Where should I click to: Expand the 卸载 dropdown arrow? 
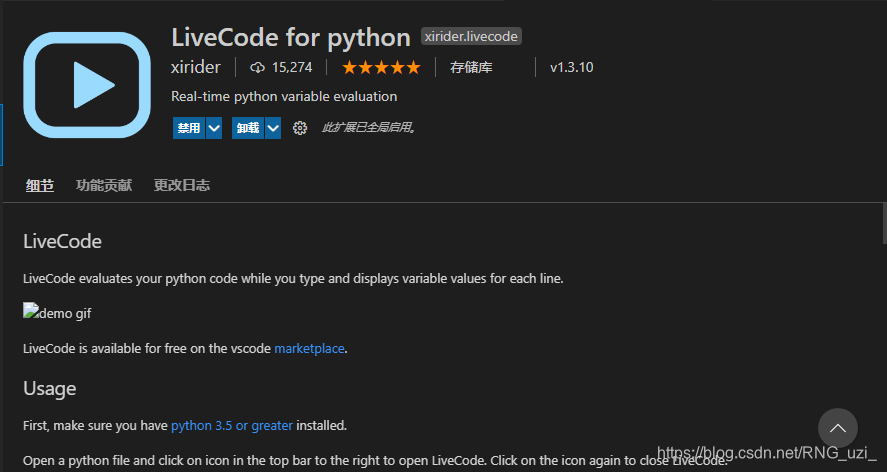coord(273,128)
